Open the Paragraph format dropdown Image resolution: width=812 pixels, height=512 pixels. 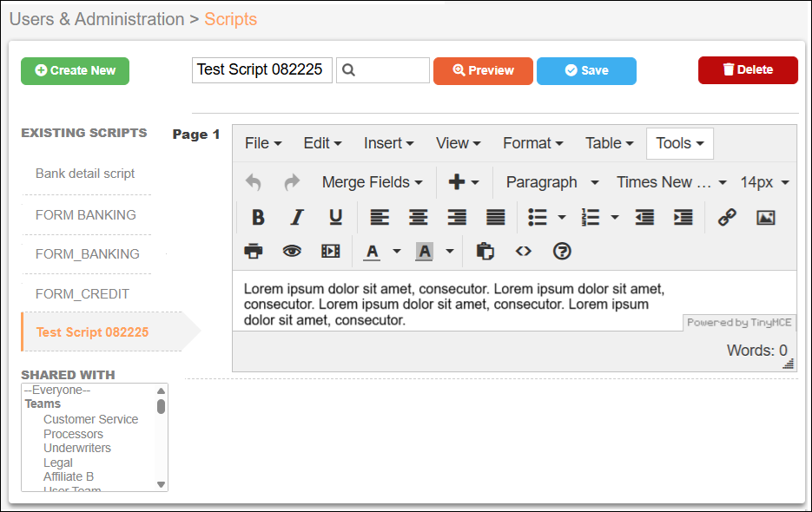[x=552, y=182]
